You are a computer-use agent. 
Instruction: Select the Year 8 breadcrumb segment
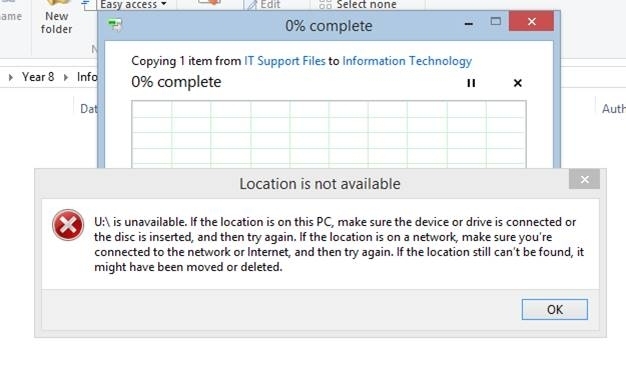tap(38, 77)
